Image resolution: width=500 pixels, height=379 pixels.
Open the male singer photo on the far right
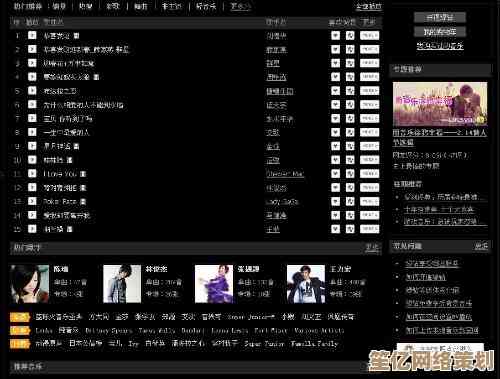(306, 284)
